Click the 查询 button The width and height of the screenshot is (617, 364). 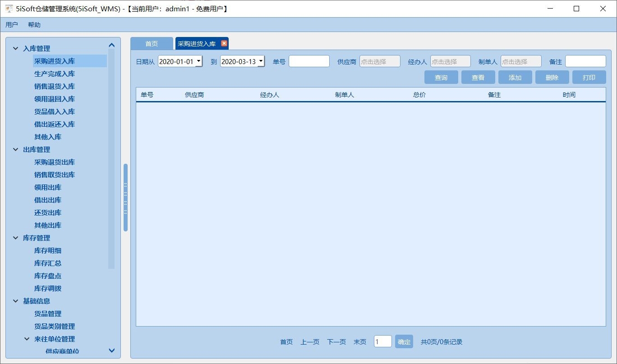(441, 77)
